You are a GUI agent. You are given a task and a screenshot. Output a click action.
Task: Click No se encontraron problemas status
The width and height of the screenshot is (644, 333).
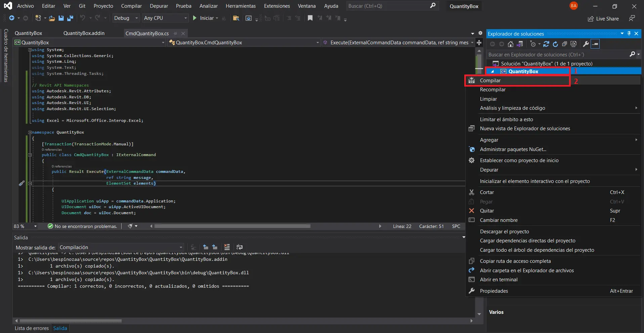[83, 226]
